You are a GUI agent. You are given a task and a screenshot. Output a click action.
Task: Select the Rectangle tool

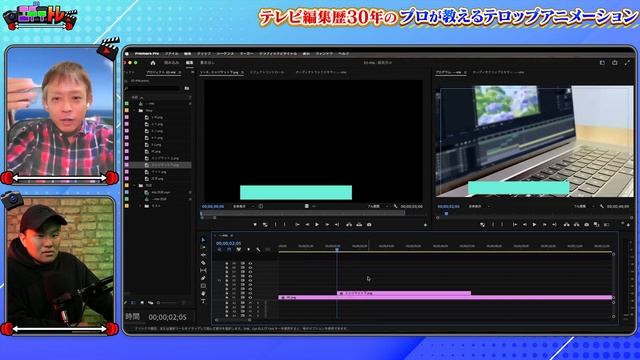[x=203, y=286]
